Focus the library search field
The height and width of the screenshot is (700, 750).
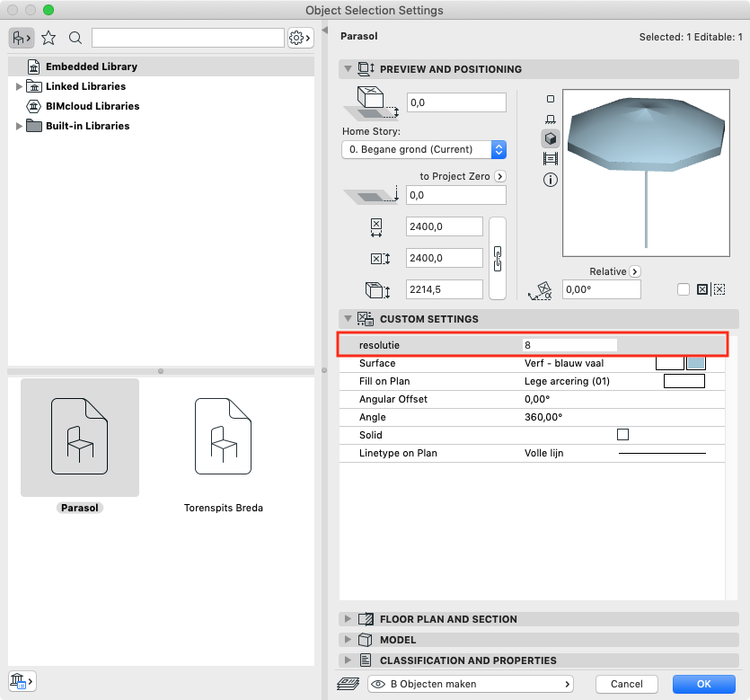(188, 38)
